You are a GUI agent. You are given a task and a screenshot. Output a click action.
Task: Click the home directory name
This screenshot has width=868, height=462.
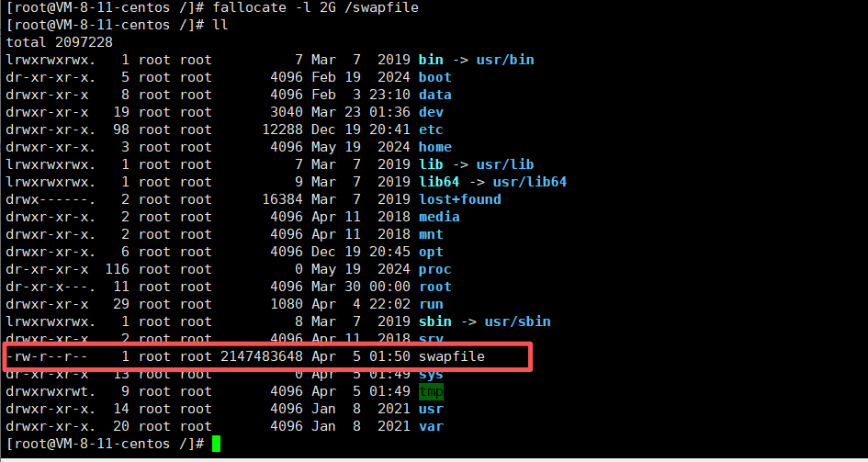[x=434, y=147]
